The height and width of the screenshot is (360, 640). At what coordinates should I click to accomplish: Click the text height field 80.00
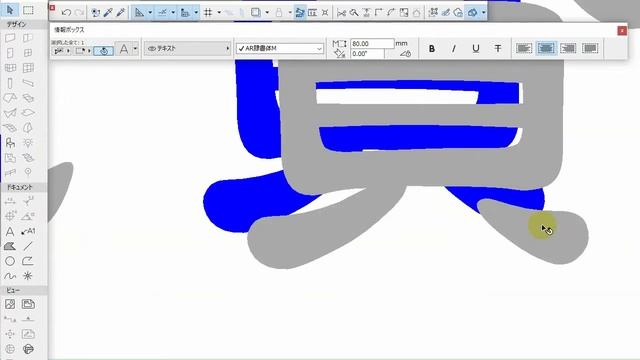click(372, 43)
